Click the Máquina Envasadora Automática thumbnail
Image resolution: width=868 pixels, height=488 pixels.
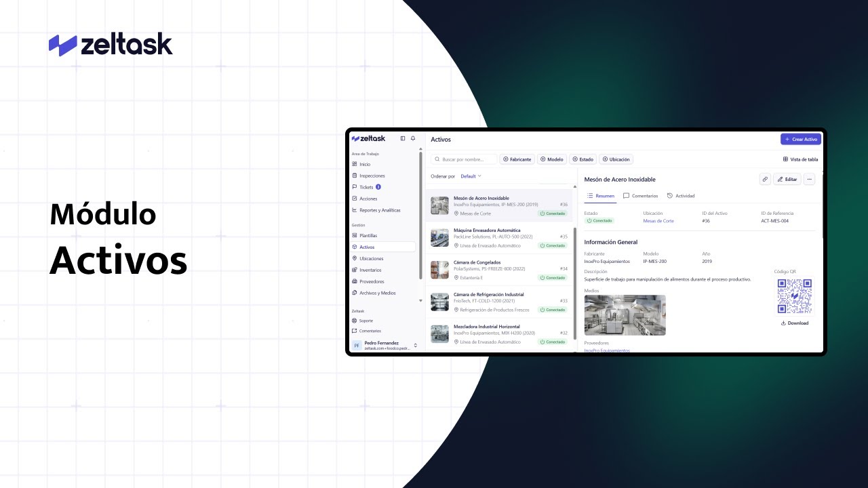click(439, 238)
